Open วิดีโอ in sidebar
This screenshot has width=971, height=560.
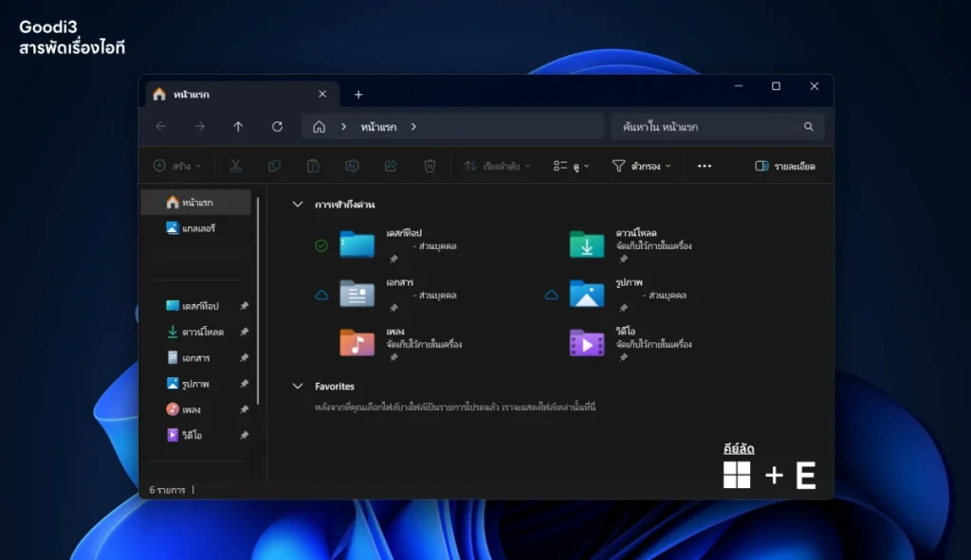[184, 436]
